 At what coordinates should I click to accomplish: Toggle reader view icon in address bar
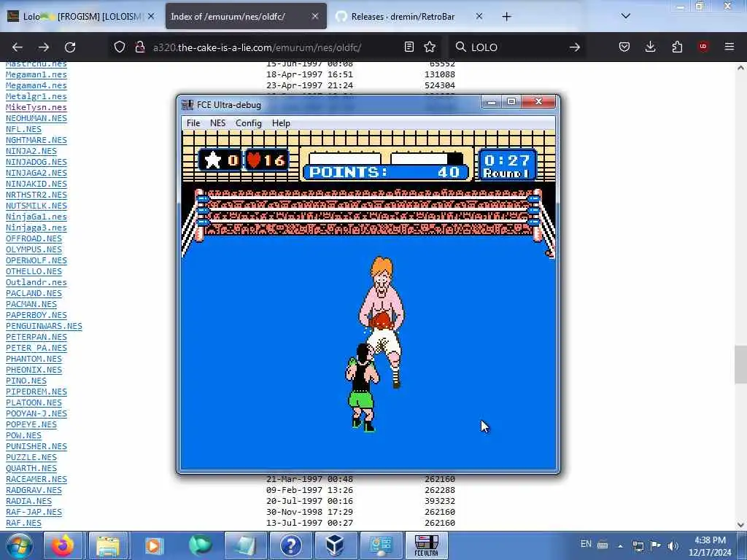(x=409, y=47)
